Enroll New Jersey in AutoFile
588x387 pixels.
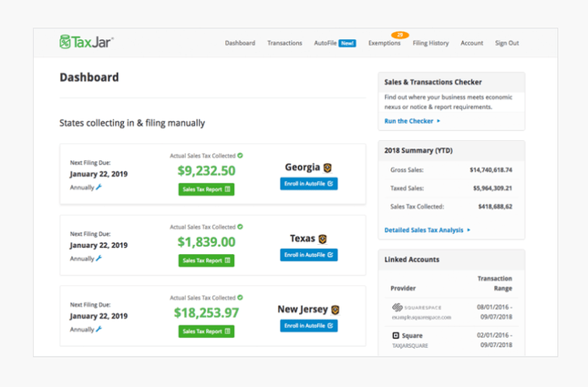(x=309, y=326)
